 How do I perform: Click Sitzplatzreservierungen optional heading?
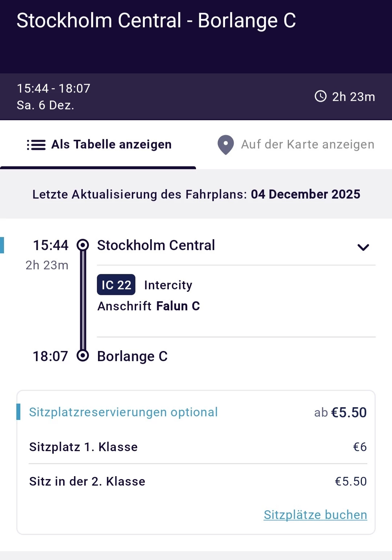(x=123, y=412)
